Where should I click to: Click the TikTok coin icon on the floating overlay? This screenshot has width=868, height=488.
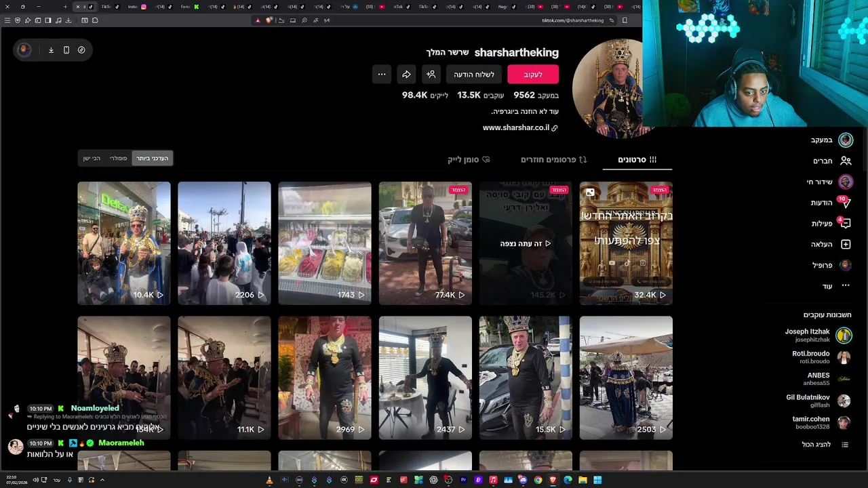pyautogui.click(x=81, y=50)
